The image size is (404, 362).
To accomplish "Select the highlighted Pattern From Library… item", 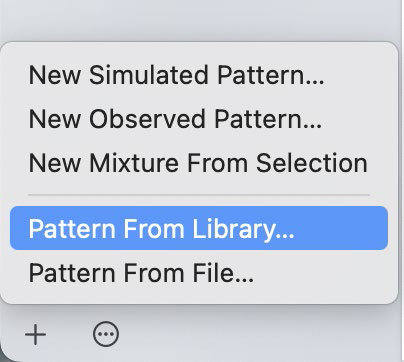I will click(x=199, y=228).
